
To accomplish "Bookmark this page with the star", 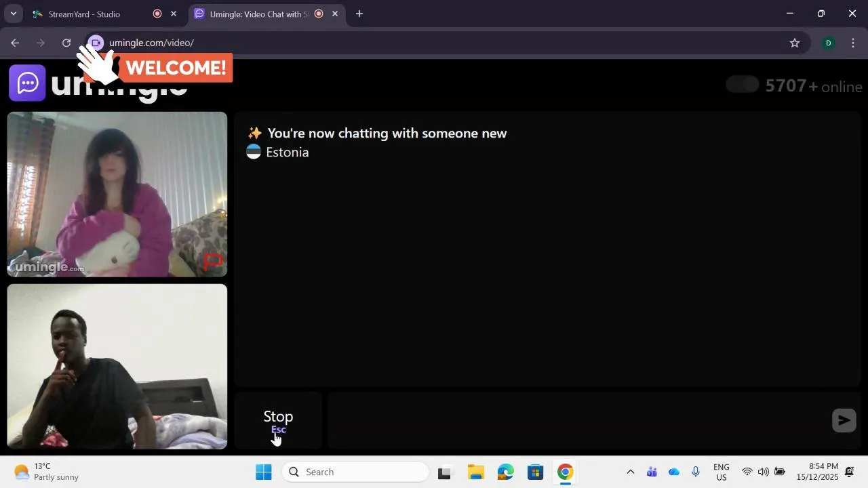I will click(795, 43).
